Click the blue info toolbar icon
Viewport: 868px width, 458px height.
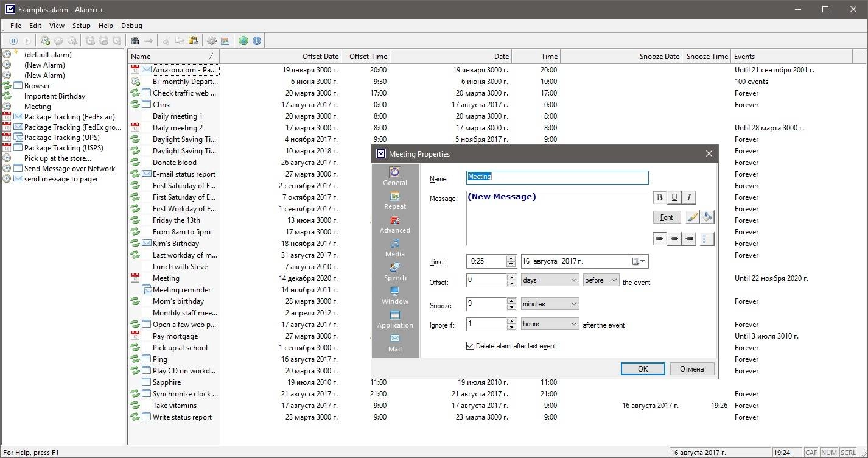pos(257,41)
